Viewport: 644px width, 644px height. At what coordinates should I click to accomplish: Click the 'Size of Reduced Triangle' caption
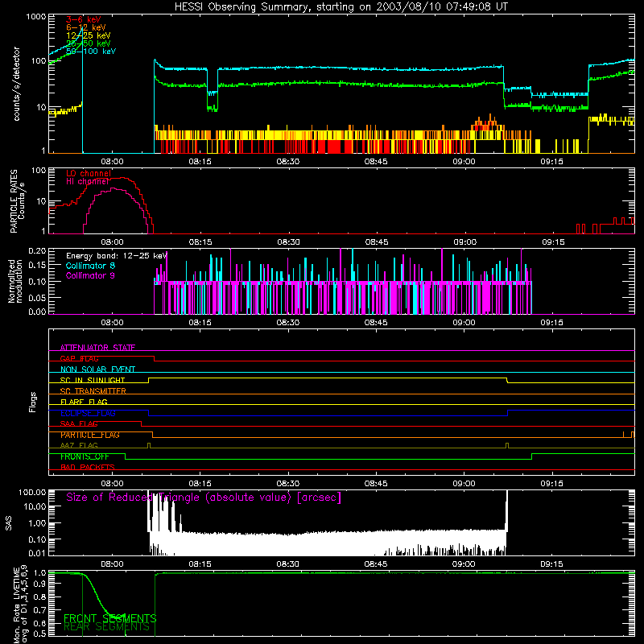(204, 497)
